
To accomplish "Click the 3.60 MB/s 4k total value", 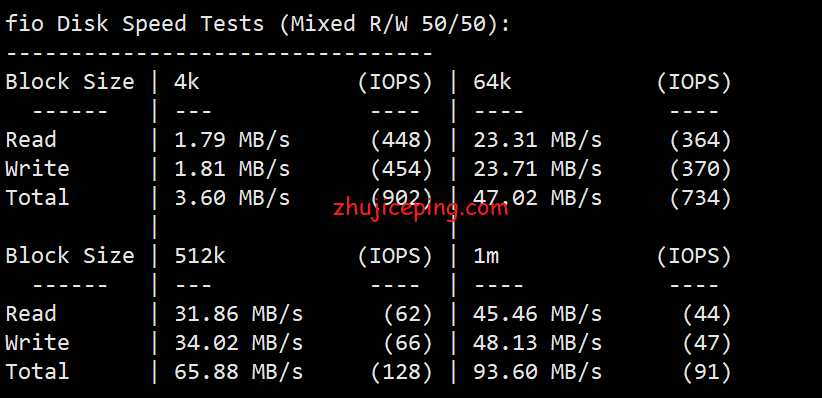I will click(x=232, y=198).
